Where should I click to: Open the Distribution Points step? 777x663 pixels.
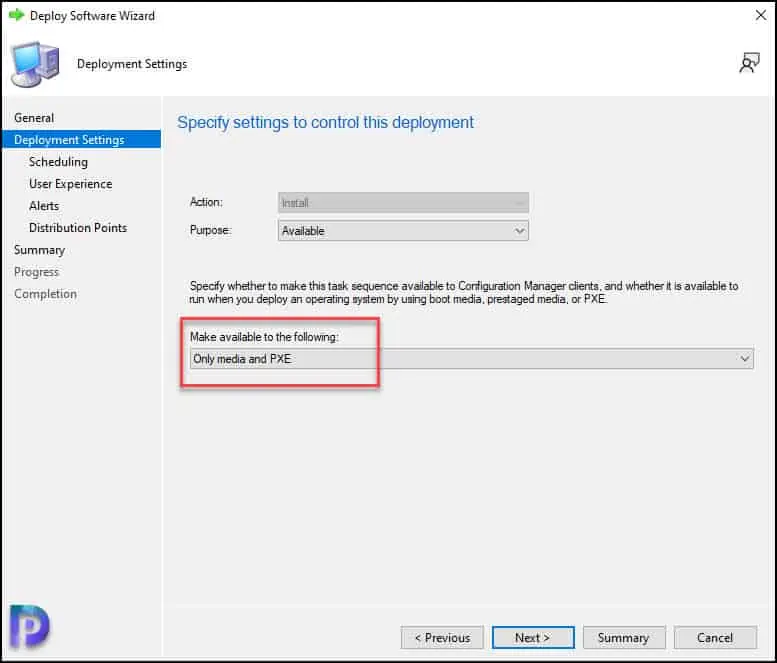coord(78,227)
